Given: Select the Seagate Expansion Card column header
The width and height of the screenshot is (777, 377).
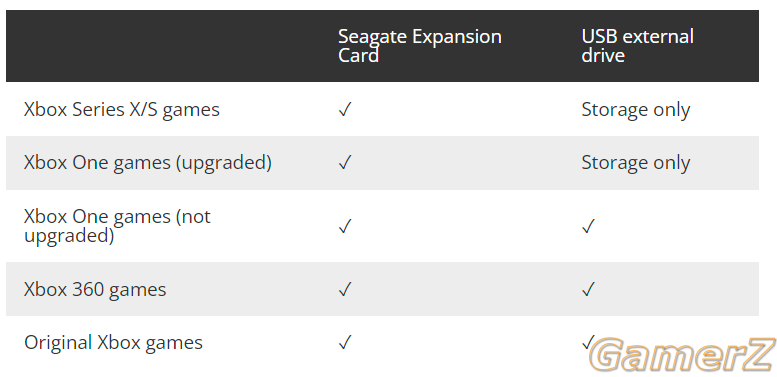Looking at the screenshot, I should pos(420,46).
